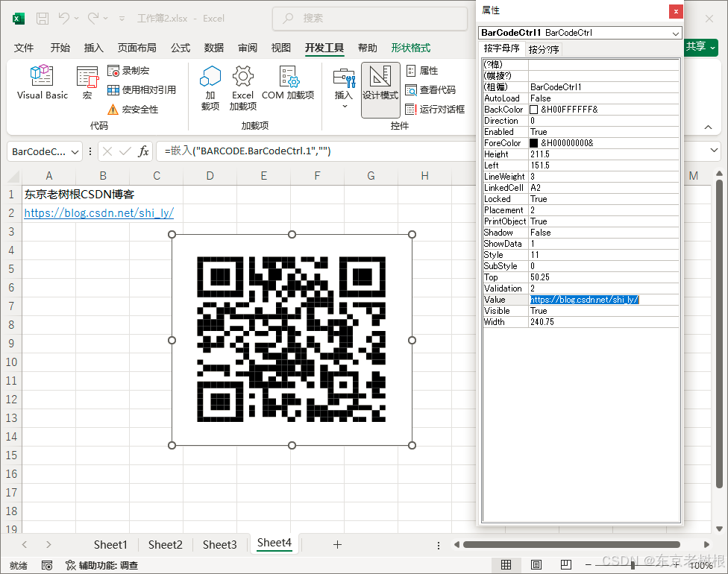Open Macro Security settings
The width and height of the screenshot is (728, 574).
133,109
